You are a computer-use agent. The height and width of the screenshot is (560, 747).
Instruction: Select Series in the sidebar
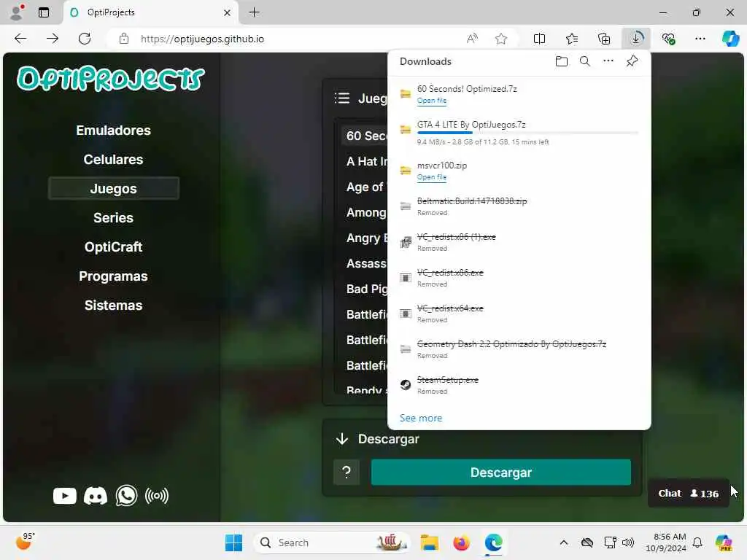click(x=113, y=217)
